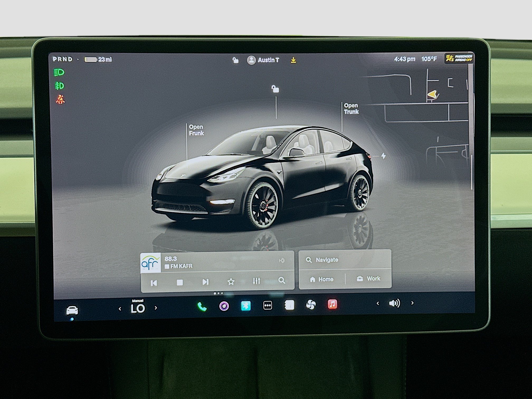Tap Open Frunk
Image resolution: width=532 pixels, height=399 pixels.
[196, 130]
